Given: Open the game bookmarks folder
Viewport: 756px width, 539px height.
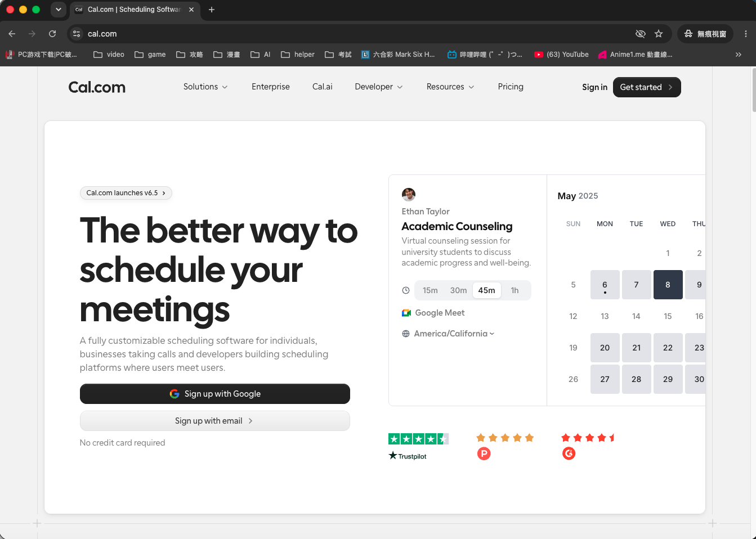Looking at the screenshot, I should (x=150, y=55).
